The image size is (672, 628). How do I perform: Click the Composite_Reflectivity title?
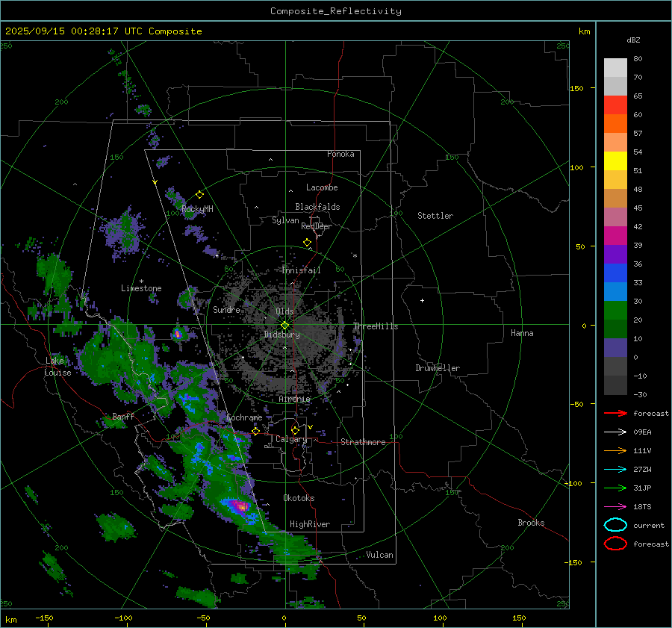[x=336, y=11]
